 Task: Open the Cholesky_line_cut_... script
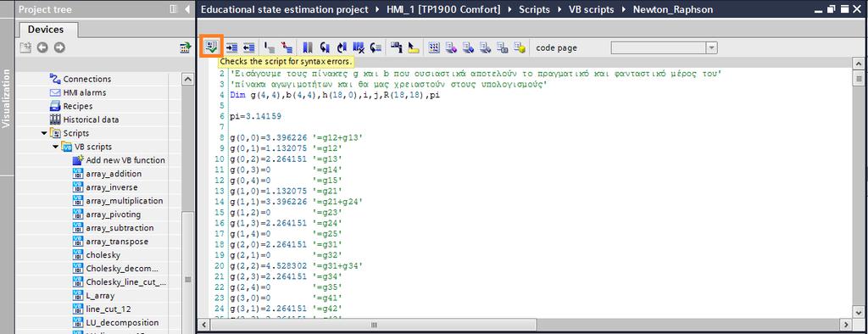click(x=125, y=282)
